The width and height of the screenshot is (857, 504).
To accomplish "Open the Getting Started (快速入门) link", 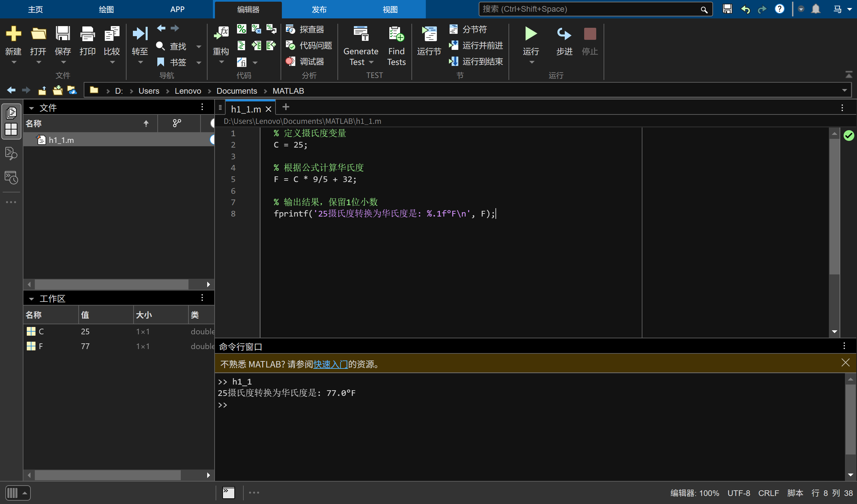I will [x=330, y=364].
